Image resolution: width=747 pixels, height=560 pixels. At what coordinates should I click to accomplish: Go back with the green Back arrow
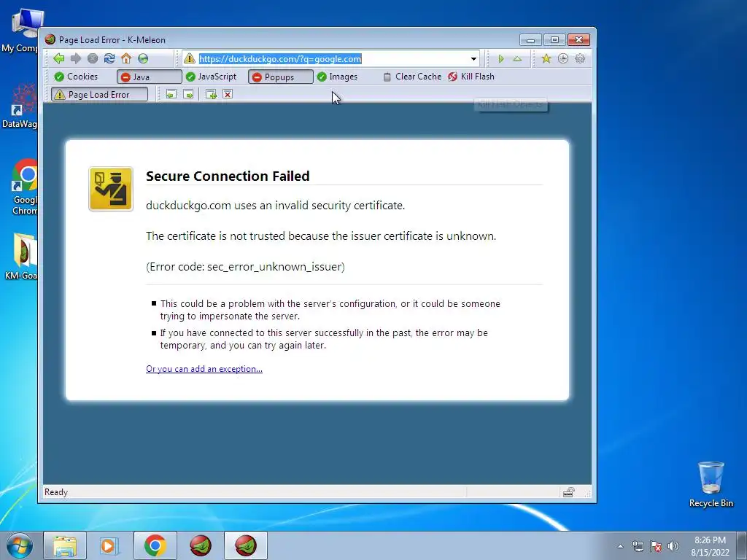[x=59, y=58]
